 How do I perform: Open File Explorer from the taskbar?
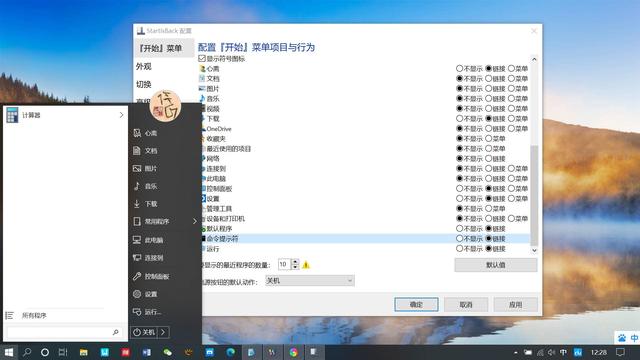tap(84, 352)
